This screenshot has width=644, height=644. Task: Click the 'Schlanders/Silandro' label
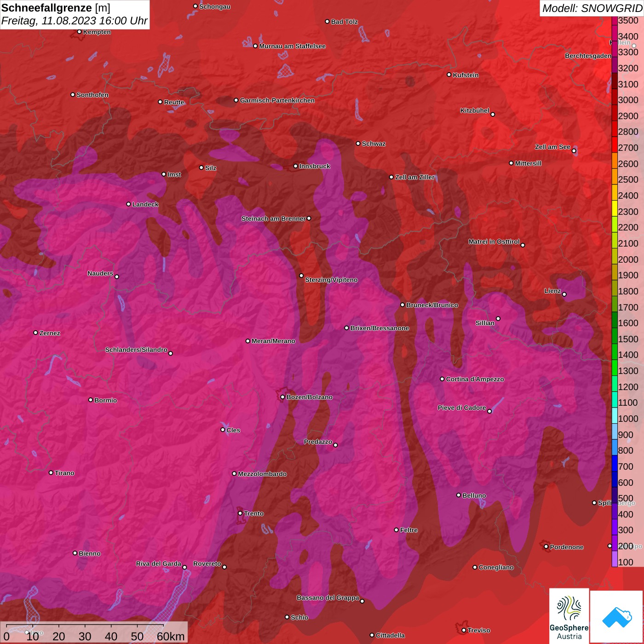(x=136, y=350)
